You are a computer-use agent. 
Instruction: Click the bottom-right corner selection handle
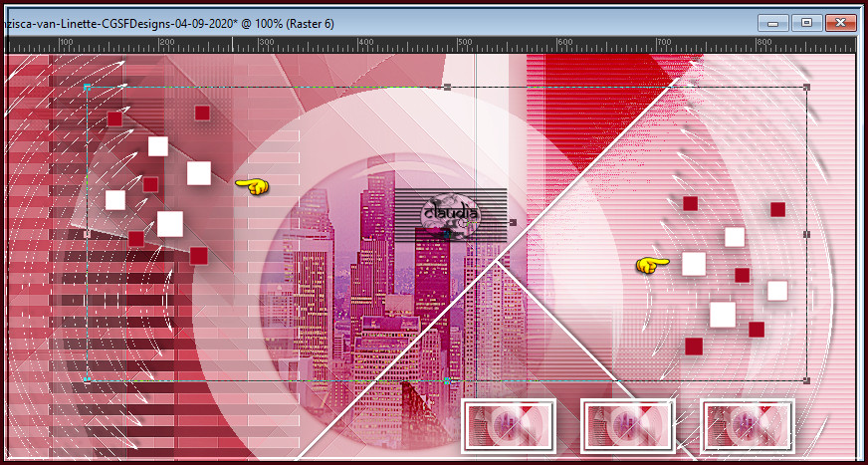pyautogui.click(x=806, y=380)
